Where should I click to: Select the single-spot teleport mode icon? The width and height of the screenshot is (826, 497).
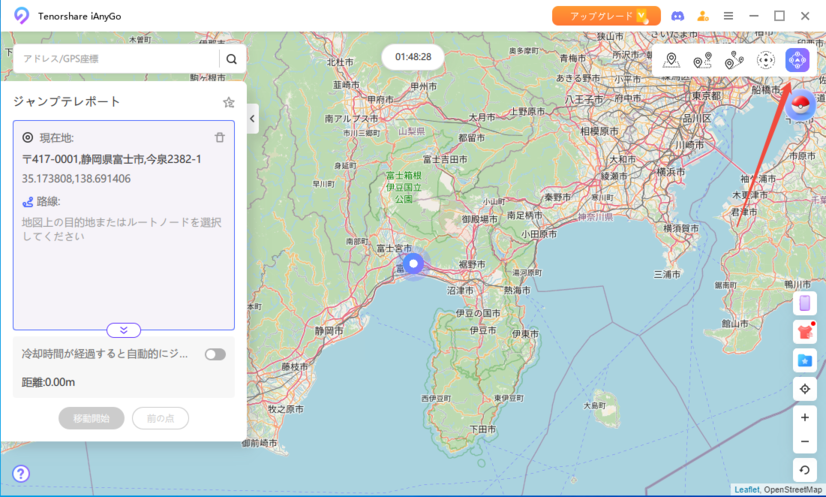[671, 60]
